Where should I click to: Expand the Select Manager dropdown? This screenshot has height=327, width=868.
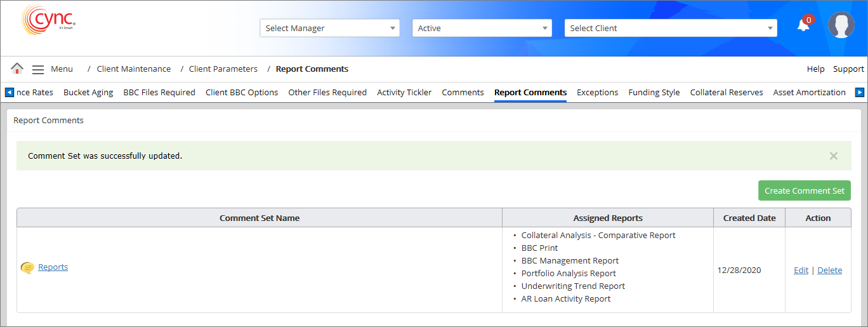pos(329,28)
